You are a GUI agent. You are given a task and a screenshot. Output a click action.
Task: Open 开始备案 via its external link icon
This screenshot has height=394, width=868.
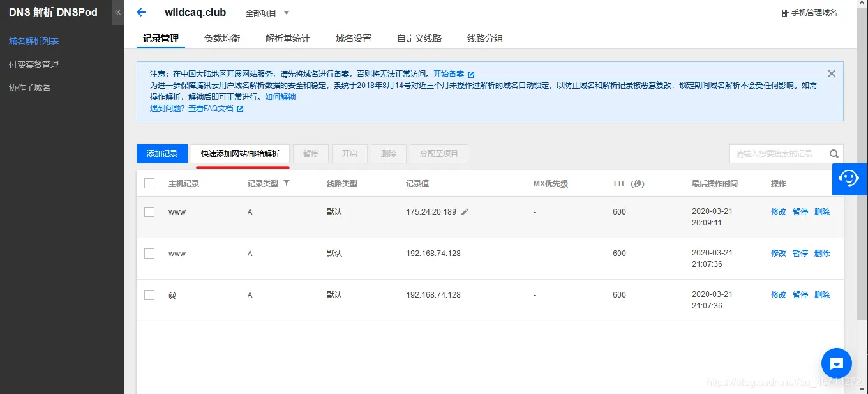point(470,73)
